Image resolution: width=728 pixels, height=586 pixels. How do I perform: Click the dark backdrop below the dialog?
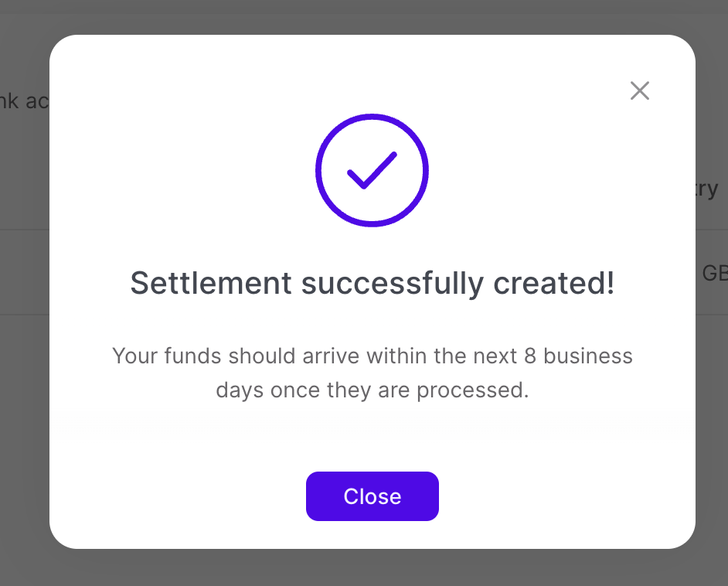(372, 568)
